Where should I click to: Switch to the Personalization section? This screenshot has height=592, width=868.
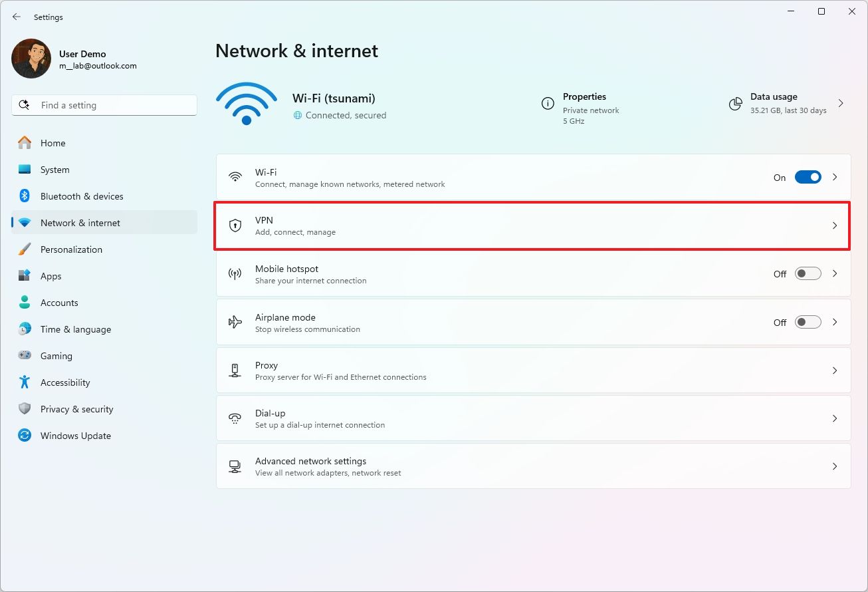click(x=71, y=249)
